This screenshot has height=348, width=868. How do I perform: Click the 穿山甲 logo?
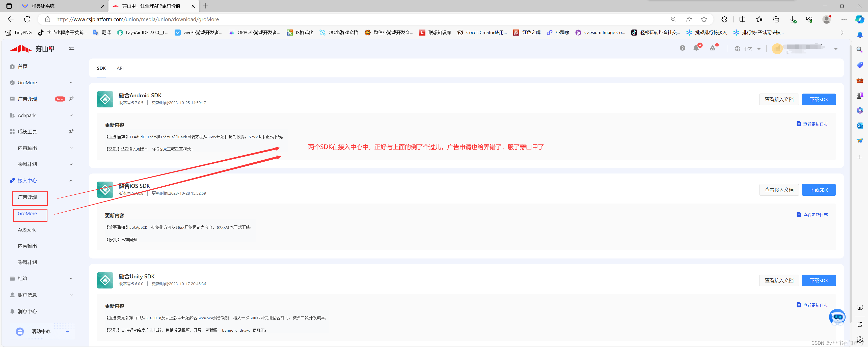(x=32, y=49)
